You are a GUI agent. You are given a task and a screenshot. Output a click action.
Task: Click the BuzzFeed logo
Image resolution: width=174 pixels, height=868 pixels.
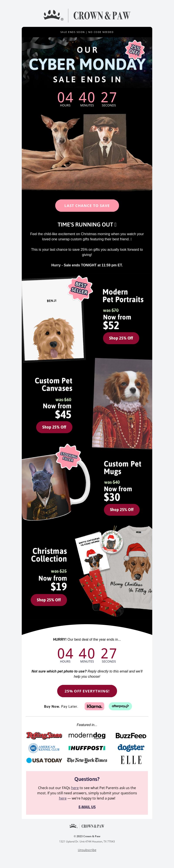pos(131,736)
